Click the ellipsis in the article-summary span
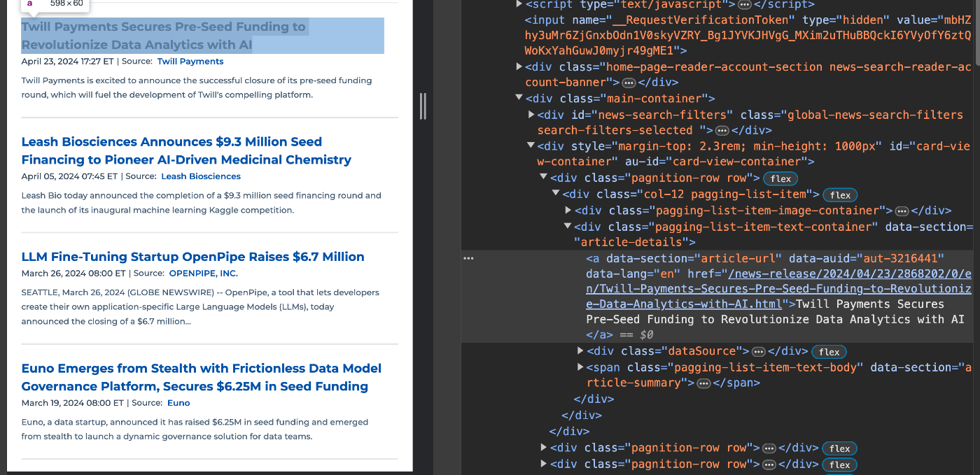Screen dimensions: 980x475 [x=704, y=383]
